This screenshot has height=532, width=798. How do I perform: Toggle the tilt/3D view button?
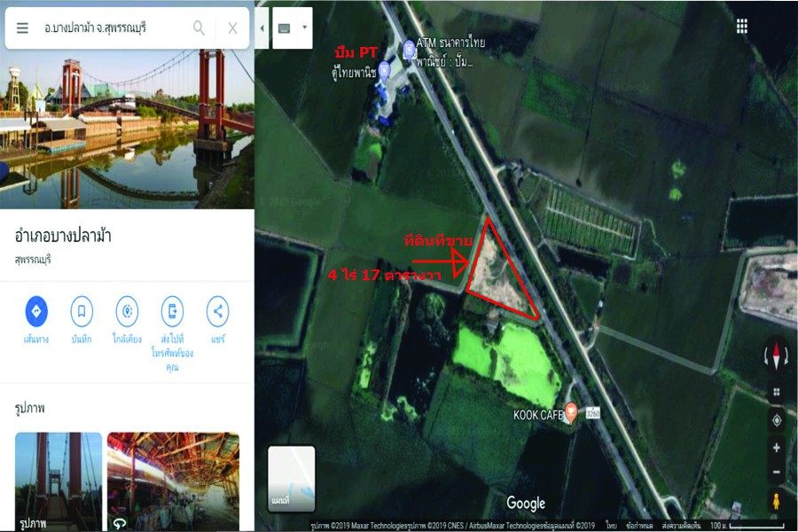coord(777,392)
